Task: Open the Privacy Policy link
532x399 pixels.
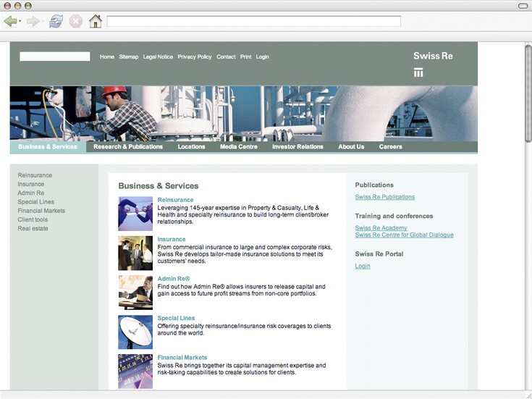Action: click(x=195, y=56)
